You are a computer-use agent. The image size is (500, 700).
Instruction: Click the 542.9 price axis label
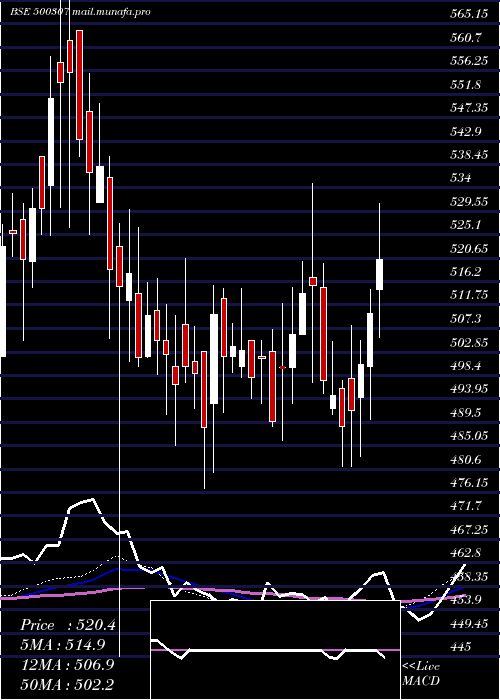tap(465, 132)
